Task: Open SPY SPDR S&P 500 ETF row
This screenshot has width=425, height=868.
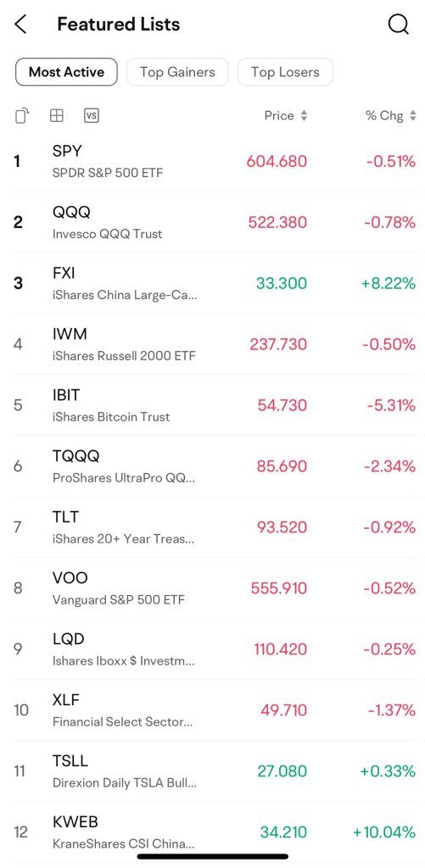Action: pos(215,162)
